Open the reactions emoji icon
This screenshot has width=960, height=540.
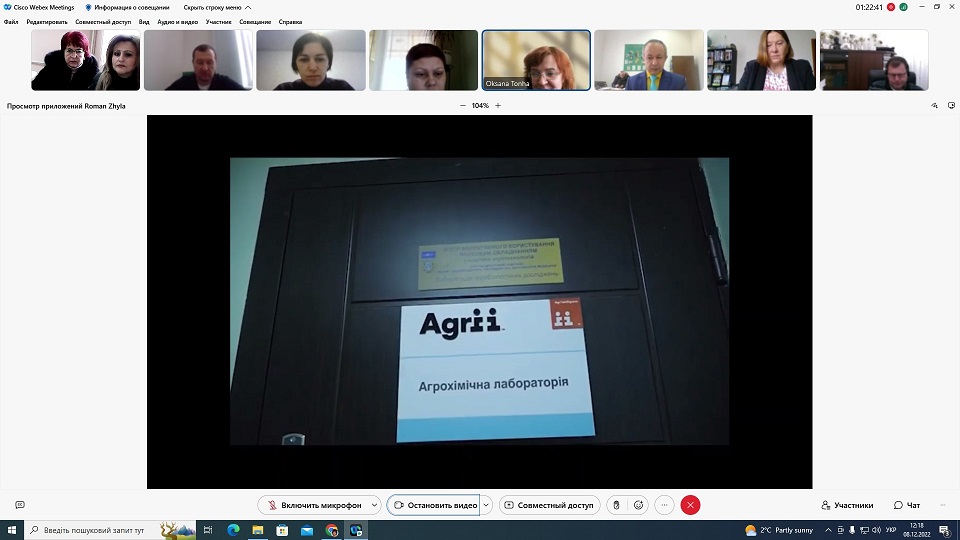pyautogui.click(x=639, y=505)
